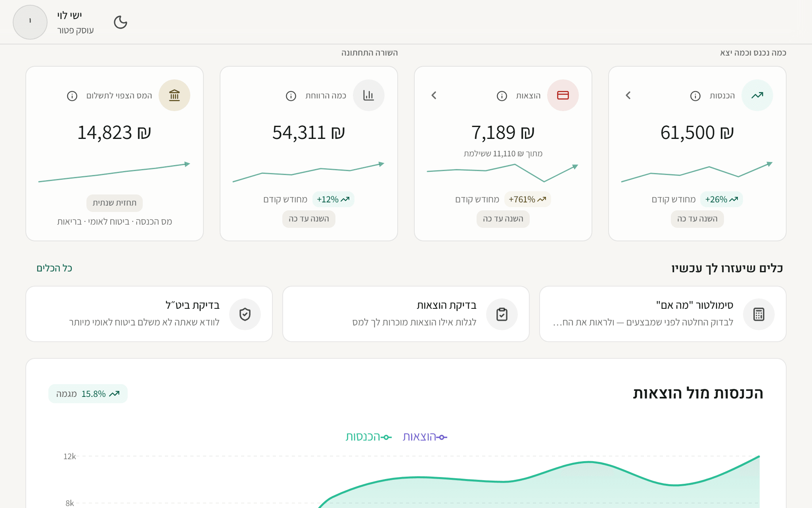Open the user avatar for ישי לוי
Image resolution: width=812 pixels, height=508 pixels.
(30, 22)
